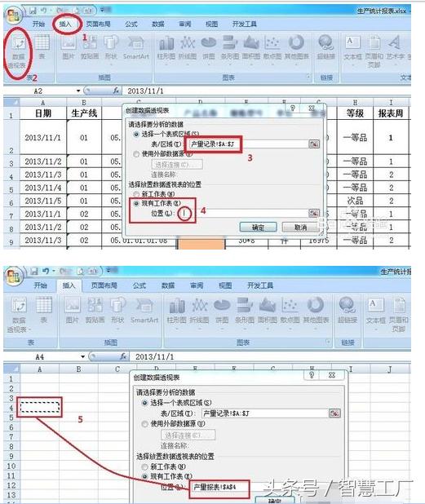Click Cancel button in upper dialog
The width and height of the screenshot is (425, 504).
(300, 228)
